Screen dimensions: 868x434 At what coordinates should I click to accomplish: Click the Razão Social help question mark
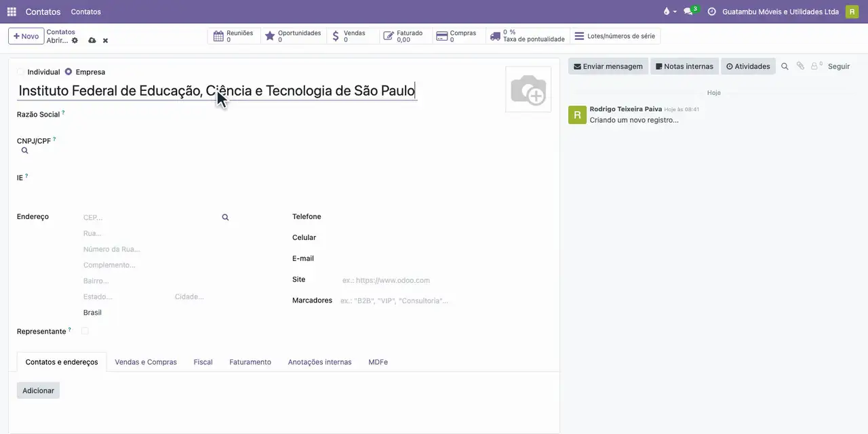(63, 113)
